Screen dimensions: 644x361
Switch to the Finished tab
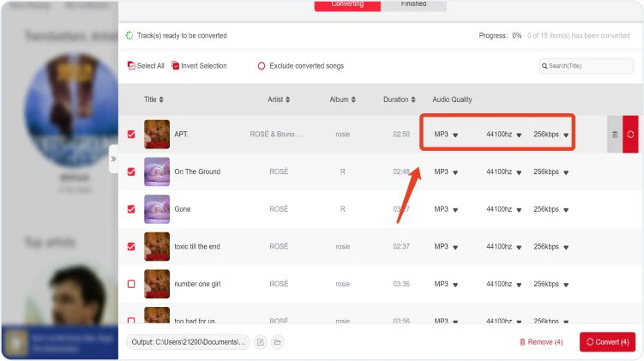point(413,4)
